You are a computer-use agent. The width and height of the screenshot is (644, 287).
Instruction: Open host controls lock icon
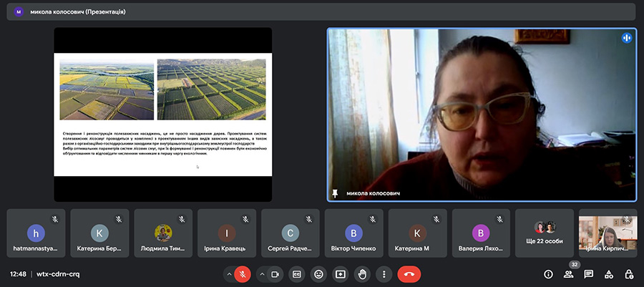click(629, 273)
